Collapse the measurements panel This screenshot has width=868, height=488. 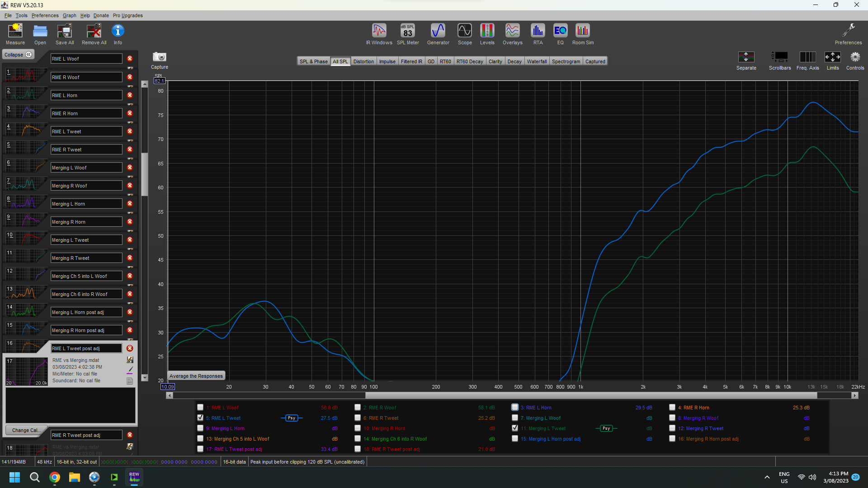click(x=18, y=55)
